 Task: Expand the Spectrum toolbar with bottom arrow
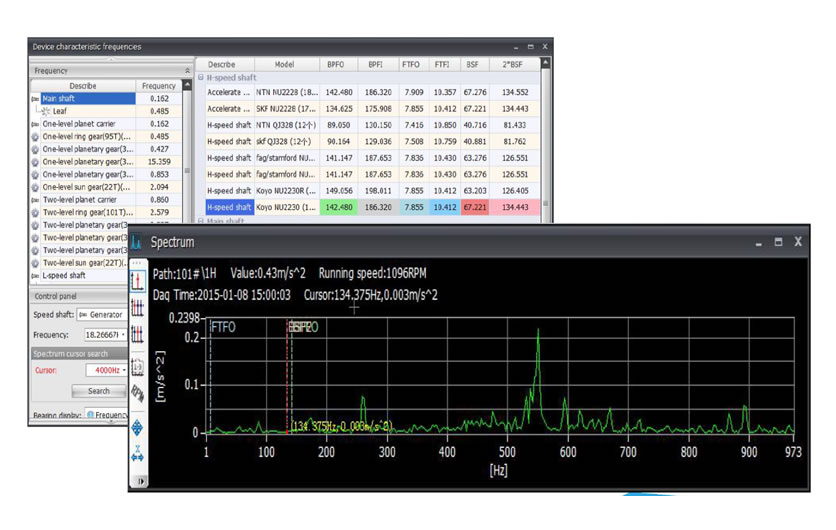(x=141, y=481)
